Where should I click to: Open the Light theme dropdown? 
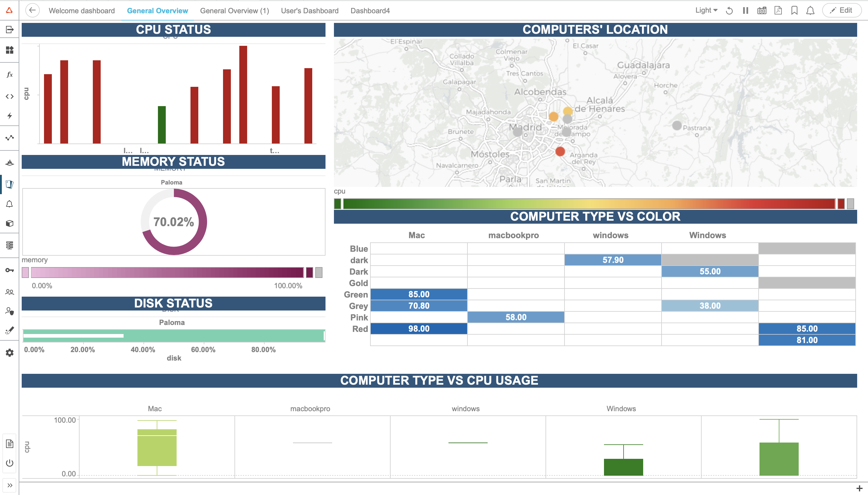click(x=706, y=11)
